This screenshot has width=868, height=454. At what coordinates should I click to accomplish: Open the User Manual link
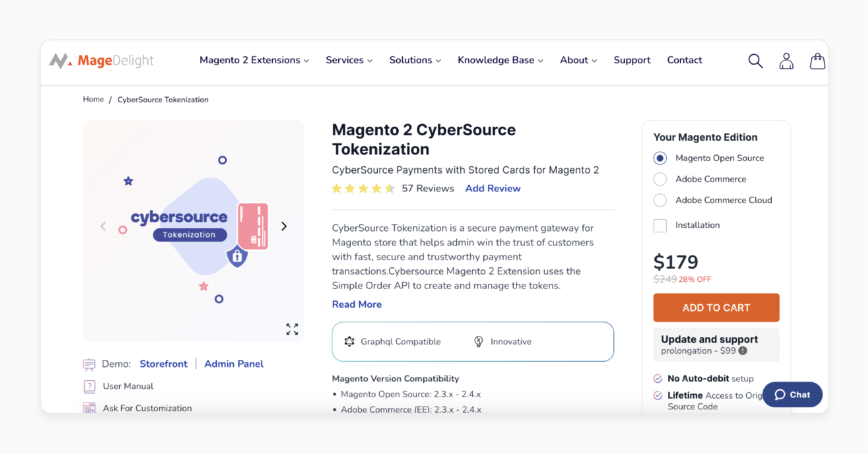pos(128,386)
